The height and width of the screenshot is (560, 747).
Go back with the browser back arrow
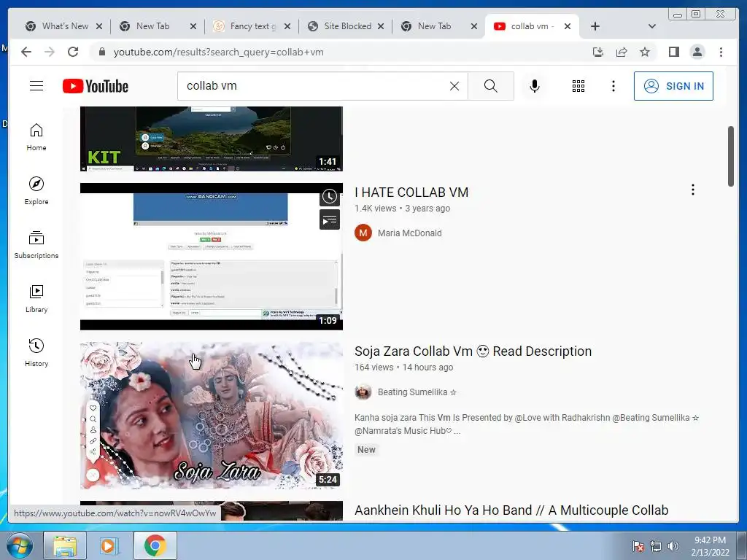pos(26,52)
